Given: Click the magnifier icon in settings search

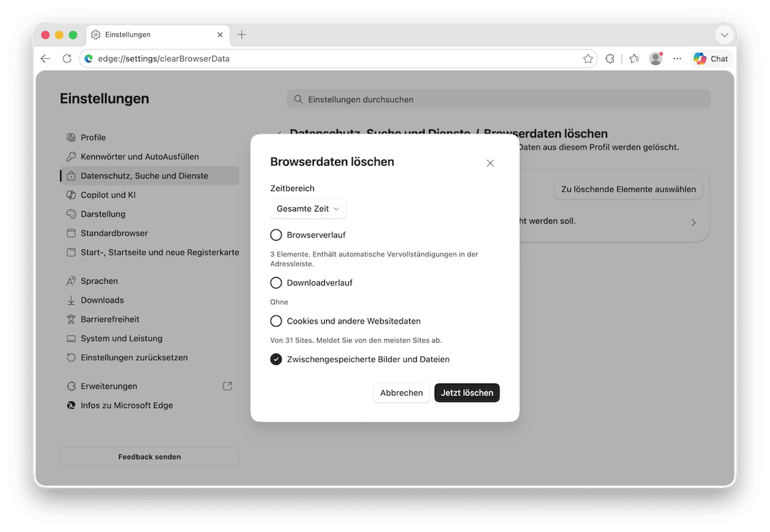Looking at the screenshot, I should click(x=299, y=99).
